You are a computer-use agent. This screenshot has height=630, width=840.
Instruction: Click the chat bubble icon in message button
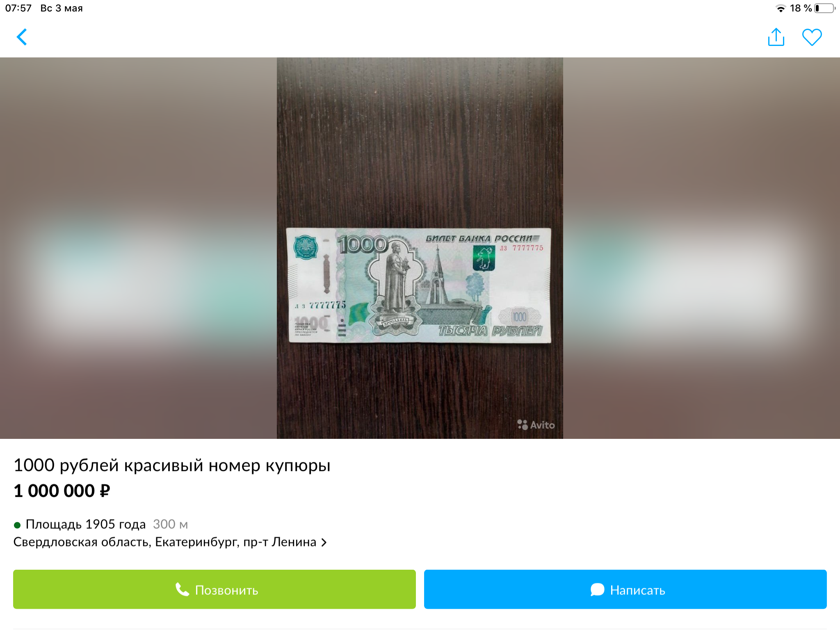tap(597, 590)
